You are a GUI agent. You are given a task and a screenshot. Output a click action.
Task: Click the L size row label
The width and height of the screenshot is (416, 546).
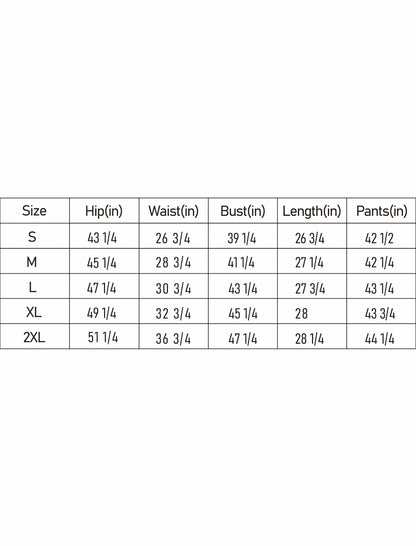[32, 287]
